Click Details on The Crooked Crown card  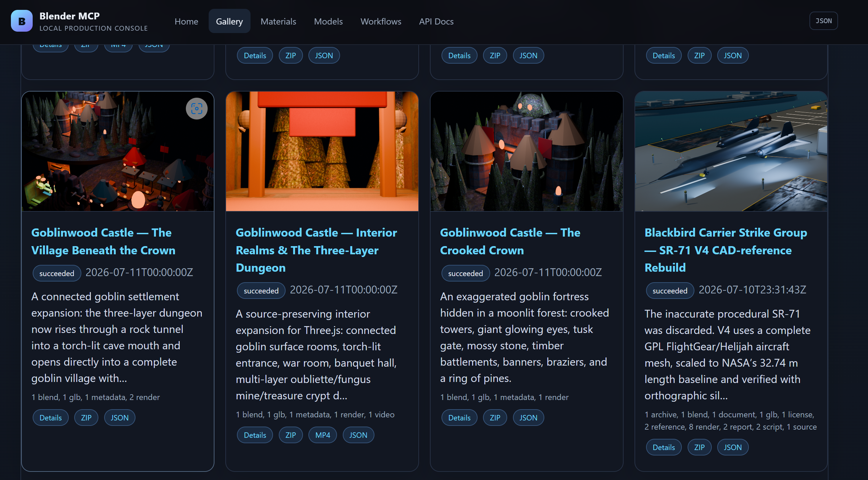460,418
